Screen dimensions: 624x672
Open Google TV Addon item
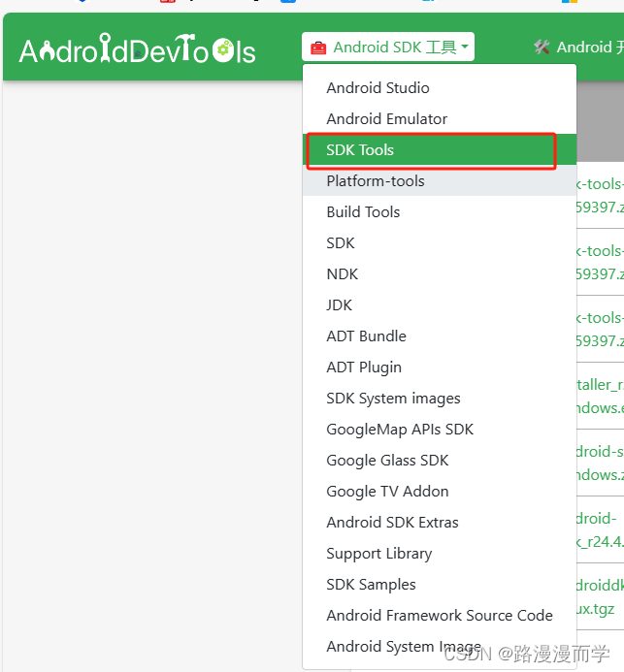point(440,492)
